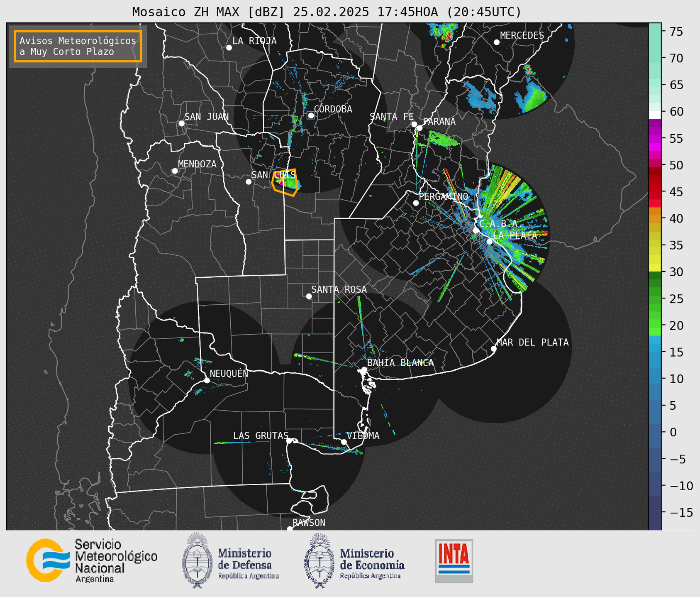Click the Rawson city dot

click(290, 528)
